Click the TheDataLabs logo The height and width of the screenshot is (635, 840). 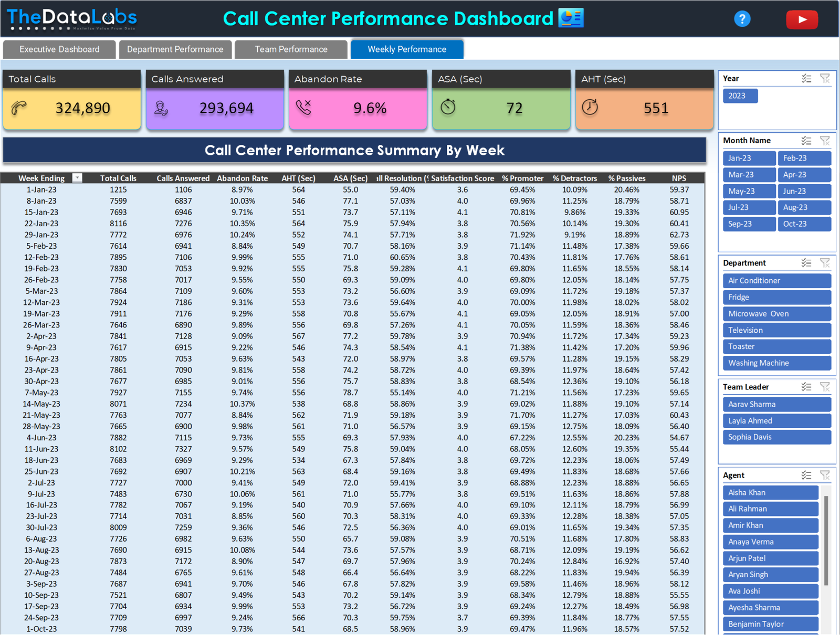pyautogui.click(x=71, y=17)
